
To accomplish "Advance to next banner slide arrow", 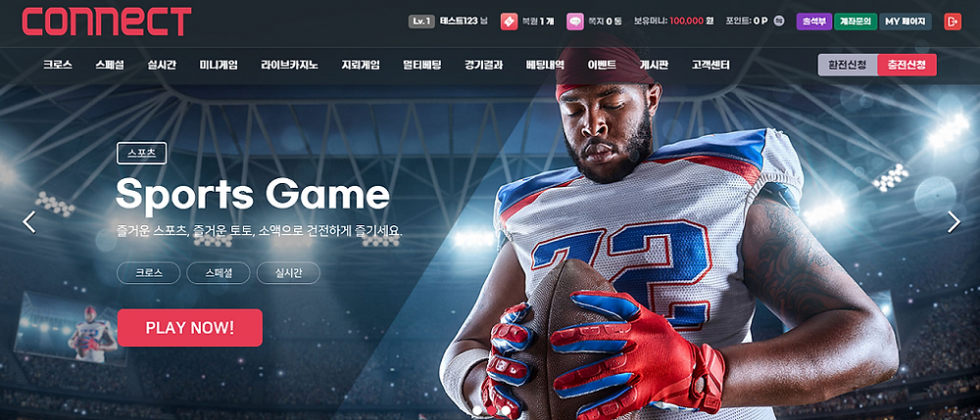I will pyautogui.click(x=954, y=222).
